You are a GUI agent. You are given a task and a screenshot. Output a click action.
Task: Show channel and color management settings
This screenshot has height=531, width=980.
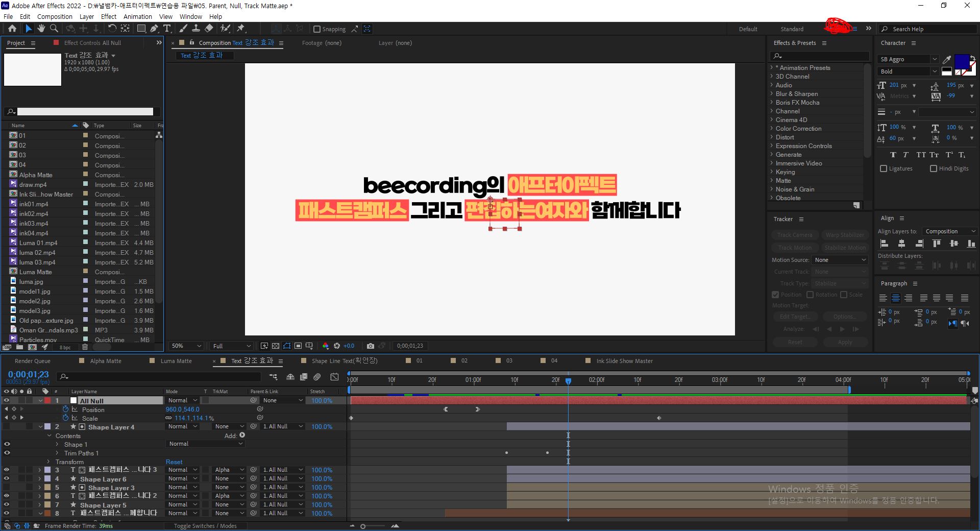point(326,346)
